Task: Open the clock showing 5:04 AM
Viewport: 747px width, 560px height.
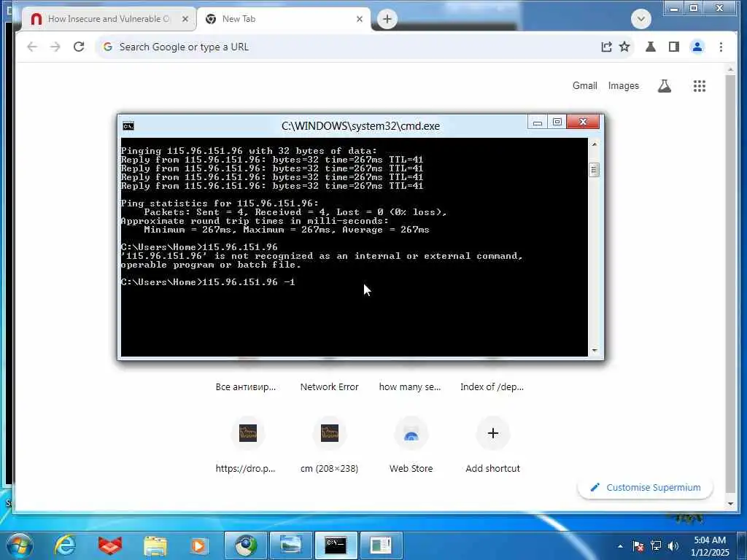Action: (x=710, y=546)
